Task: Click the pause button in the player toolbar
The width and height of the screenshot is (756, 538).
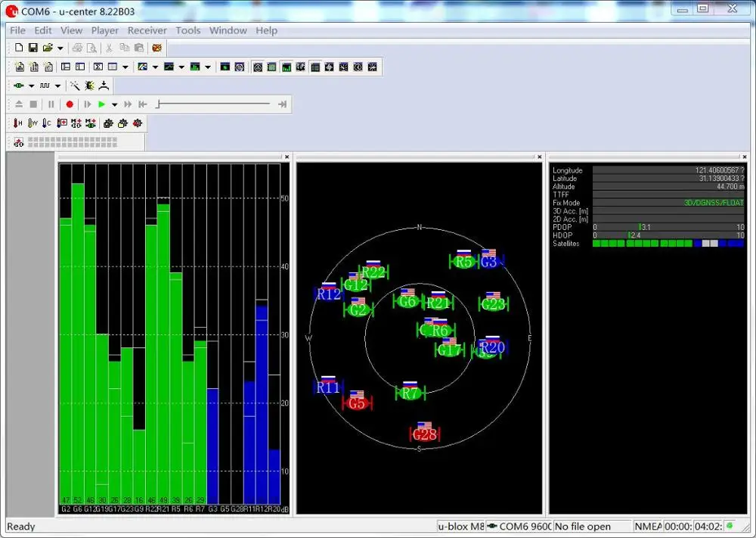Action: point(51,104)
